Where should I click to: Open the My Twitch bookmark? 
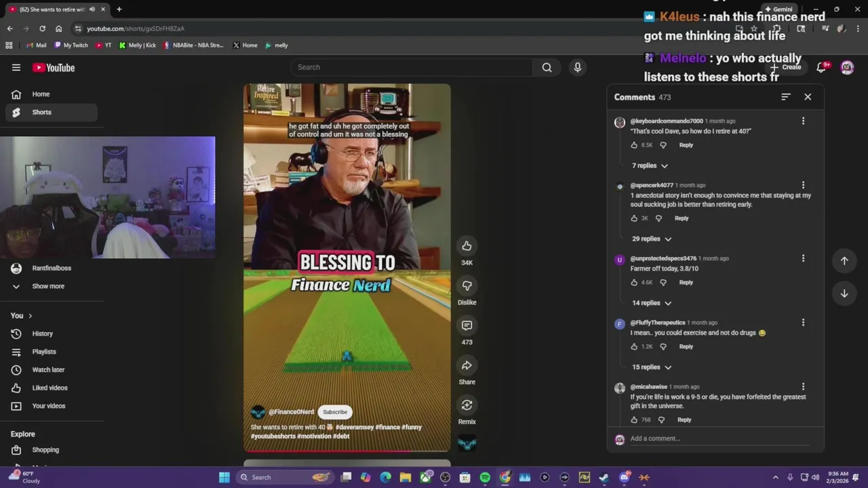pos(71,45)
